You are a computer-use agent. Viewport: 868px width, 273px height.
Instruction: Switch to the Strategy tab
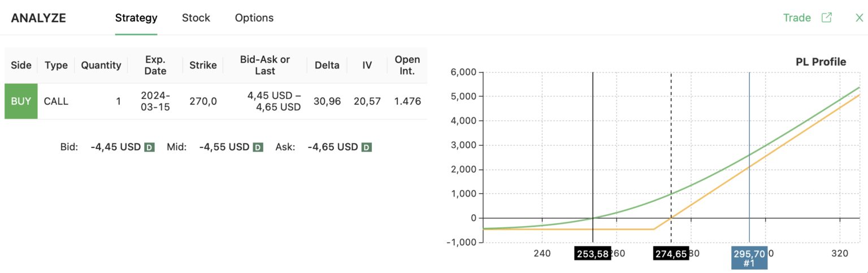(136, 18)
